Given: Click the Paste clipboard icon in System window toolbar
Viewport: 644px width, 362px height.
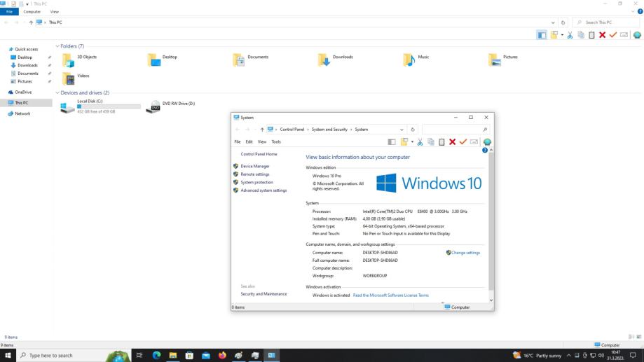Looking at the screenshot, I should [x=441, y=141].
